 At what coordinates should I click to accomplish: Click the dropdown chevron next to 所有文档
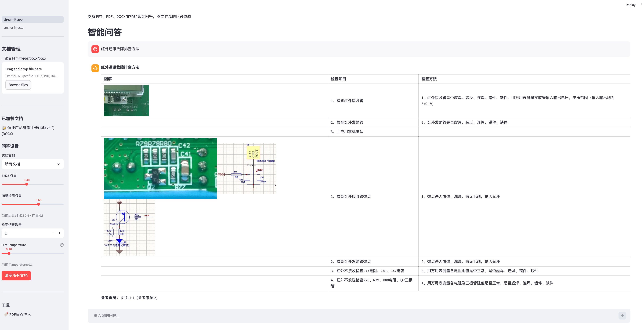(x=58, y=164)
